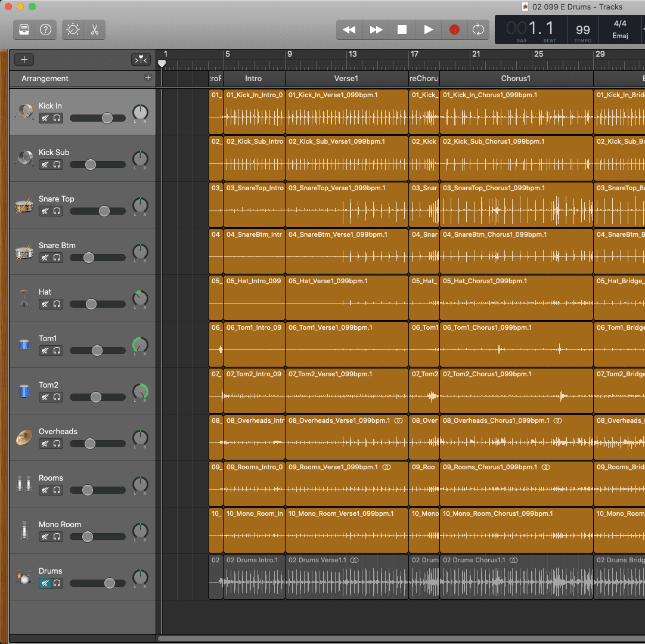This screenshot has width=645, height=644.
Task: Start recording with the Record button
Action: click(x=454, y=30)
